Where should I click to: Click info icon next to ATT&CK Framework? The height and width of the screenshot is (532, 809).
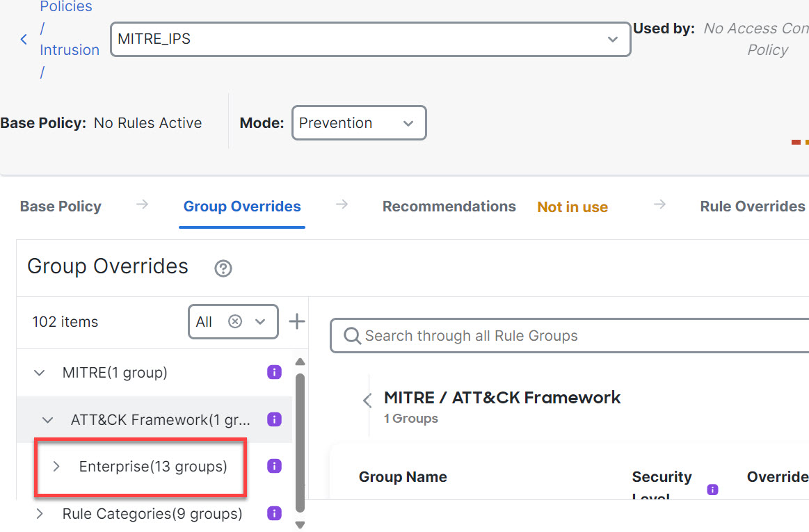pyautogui.click(x=274, y=419)
